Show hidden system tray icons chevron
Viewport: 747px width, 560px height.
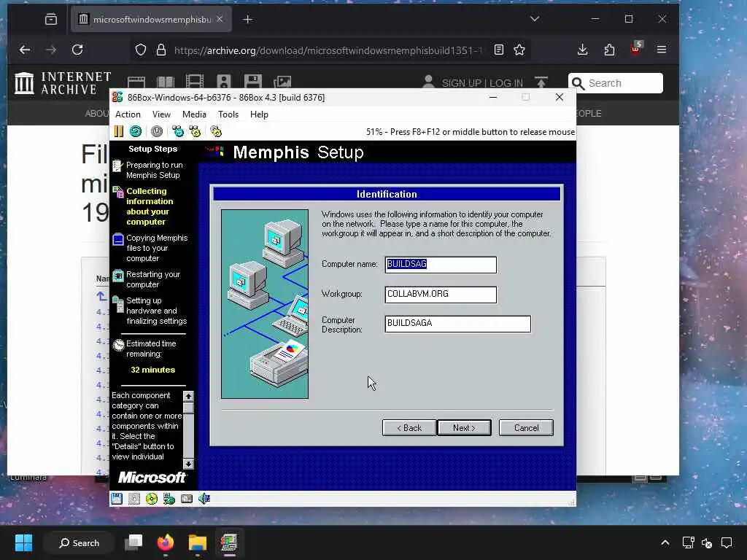coord(665,542)
